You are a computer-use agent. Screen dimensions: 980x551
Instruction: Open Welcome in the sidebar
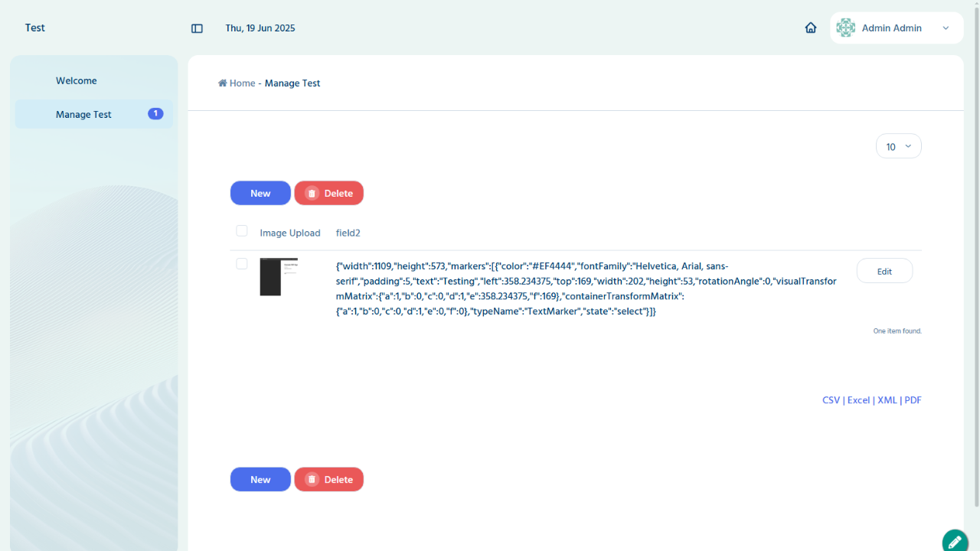[77, 81]
